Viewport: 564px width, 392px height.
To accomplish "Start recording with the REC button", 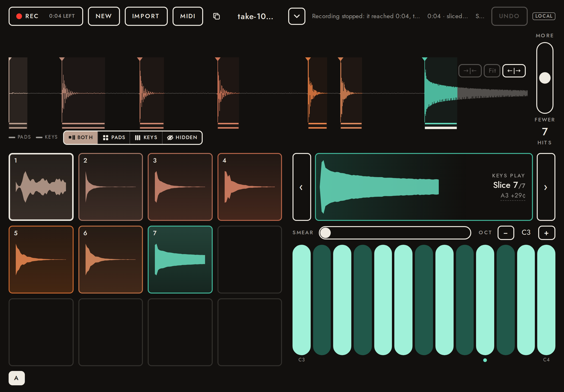I will 46,16.
